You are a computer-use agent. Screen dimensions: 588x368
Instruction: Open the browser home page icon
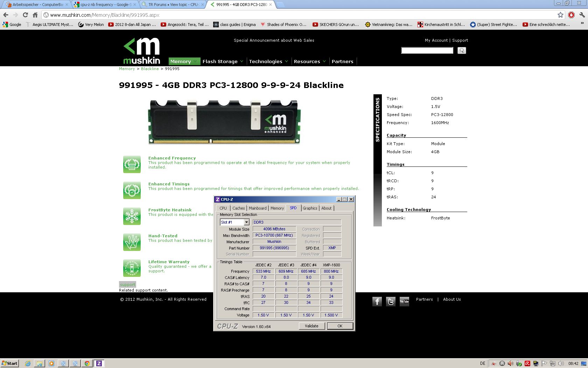click(35, 15)
